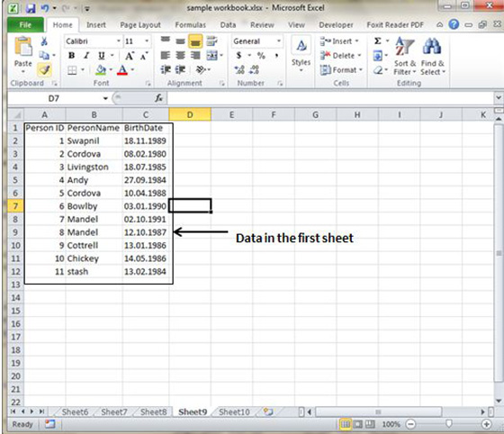Apply fill color with the paint bucket
Viewport: 504px width, 434px height.
coord(101,69)
